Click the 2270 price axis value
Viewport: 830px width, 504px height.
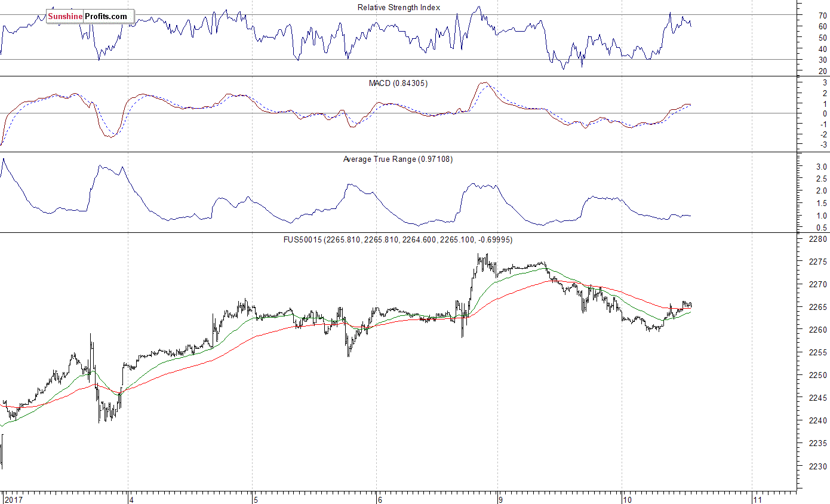817,285
